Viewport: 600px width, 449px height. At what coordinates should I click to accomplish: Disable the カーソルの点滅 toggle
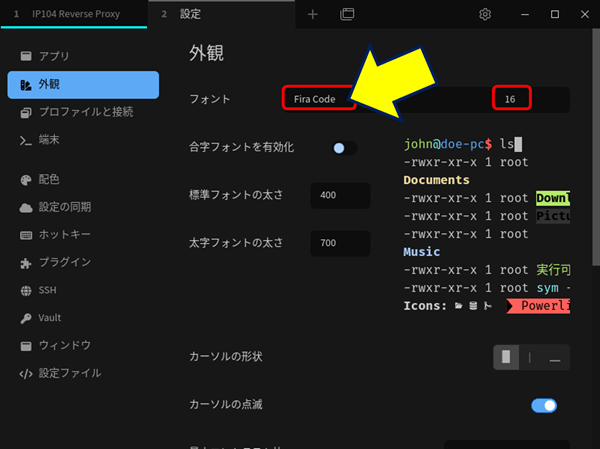(544, 405)
